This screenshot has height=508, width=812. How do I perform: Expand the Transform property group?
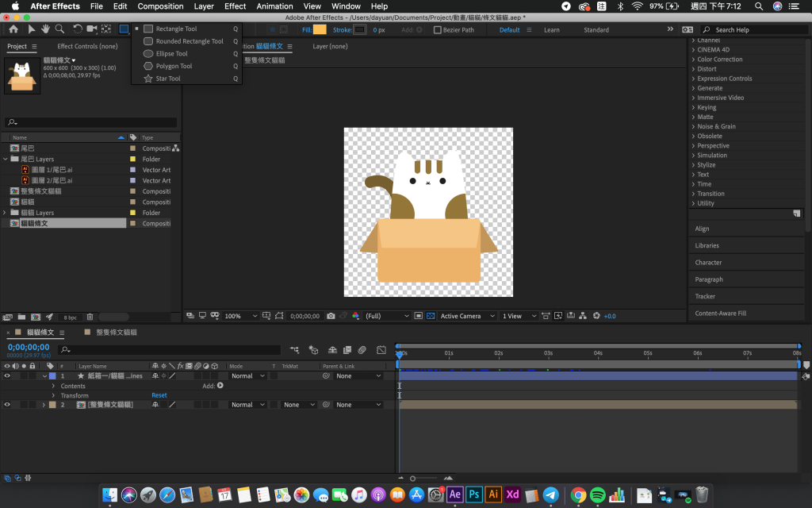click(53, 395)
